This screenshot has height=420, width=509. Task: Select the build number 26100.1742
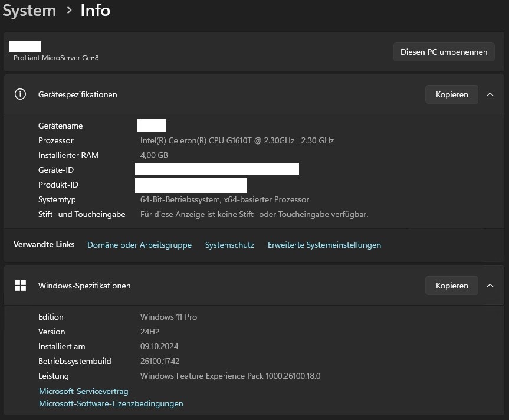(160, 361)
